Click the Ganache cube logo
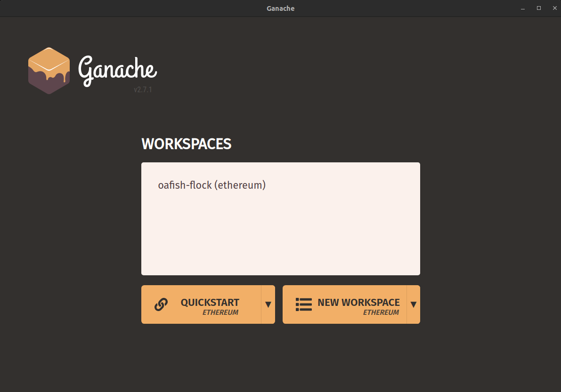 pos(49,71)
